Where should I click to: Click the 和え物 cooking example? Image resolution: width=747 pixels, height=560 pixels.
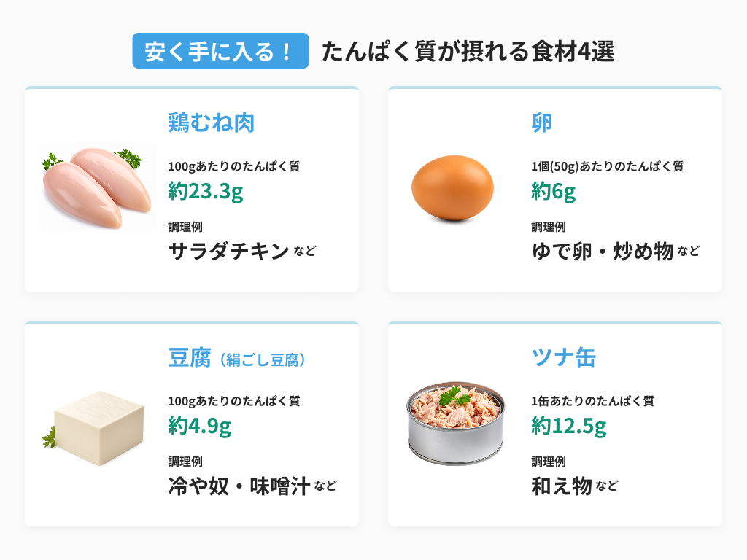(562, 486)
